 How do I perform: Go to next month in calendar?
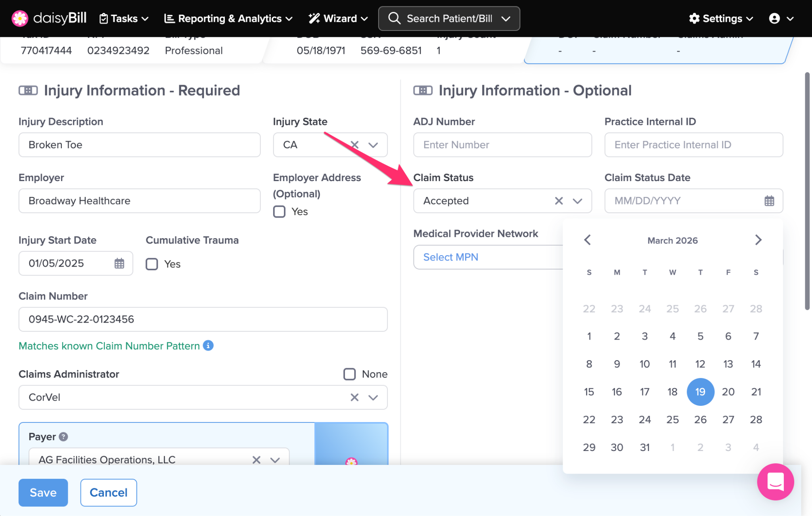click(x=758, y=240)
